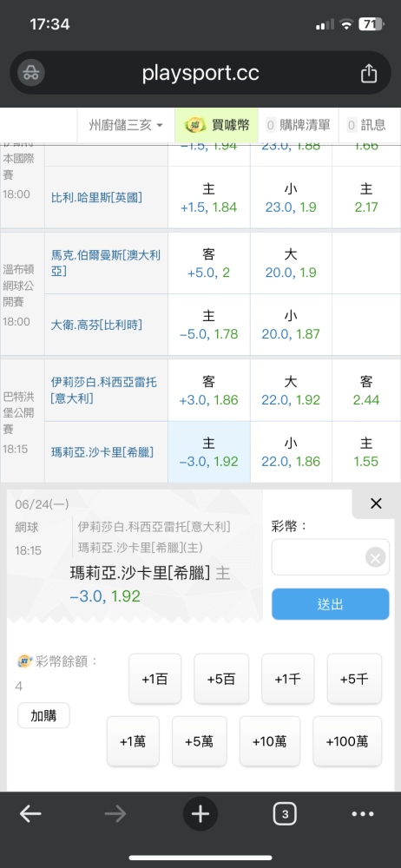Click the 送出 submit button

tap(331, 604)
